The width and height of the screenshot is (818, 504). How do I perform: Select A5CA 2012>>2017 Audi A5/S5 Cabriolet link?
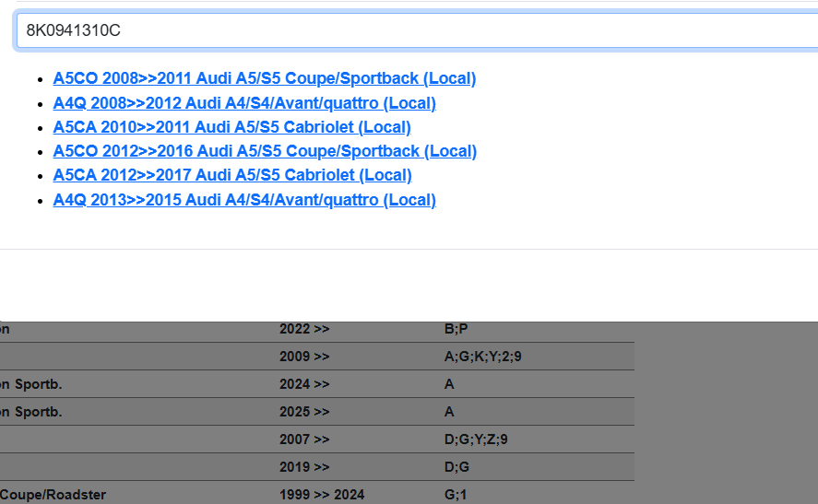(x=231, y=175)
